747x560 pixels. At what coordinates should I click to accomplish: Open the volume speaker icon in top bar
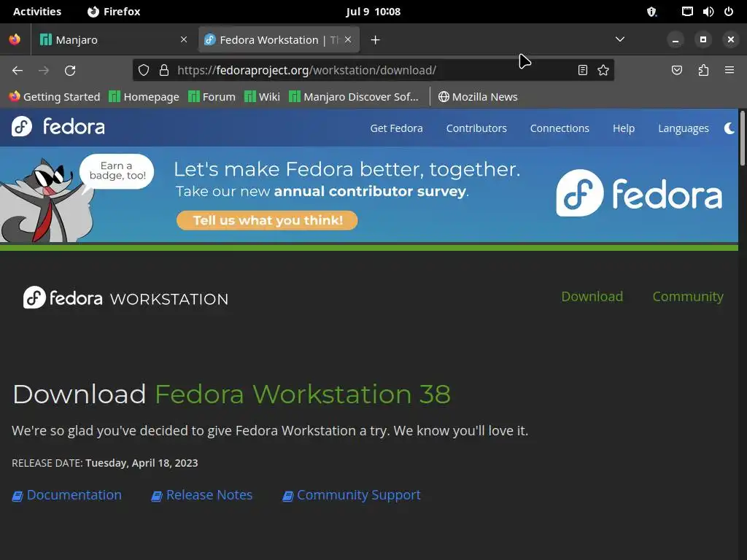(x=708, y=12)
